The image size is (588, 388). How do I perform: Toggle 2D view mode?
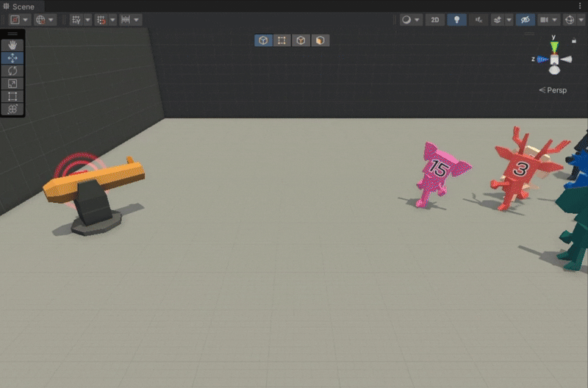(x=435, y=20)
